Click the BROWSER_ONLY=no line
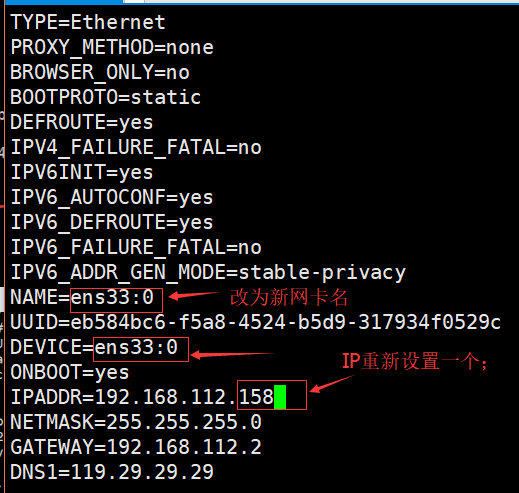519x493 pixels. pyautogui.click(x=100, y=72)
